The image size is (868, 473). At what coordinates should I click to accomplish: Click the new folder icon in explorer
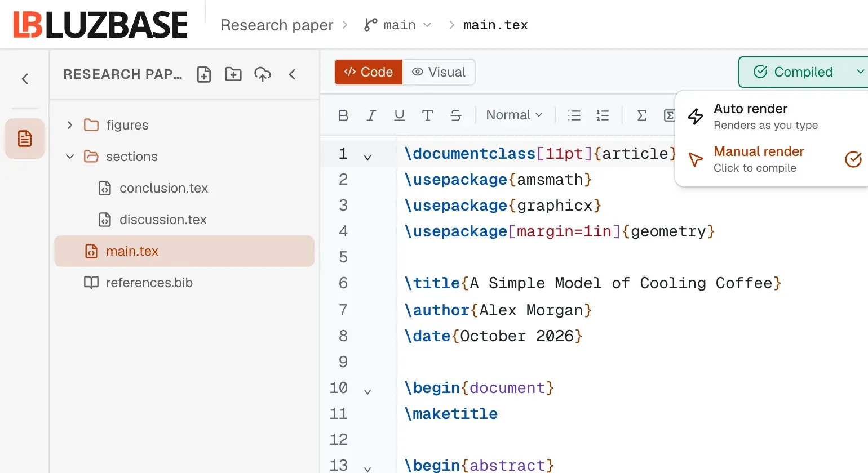pos(233,74)
